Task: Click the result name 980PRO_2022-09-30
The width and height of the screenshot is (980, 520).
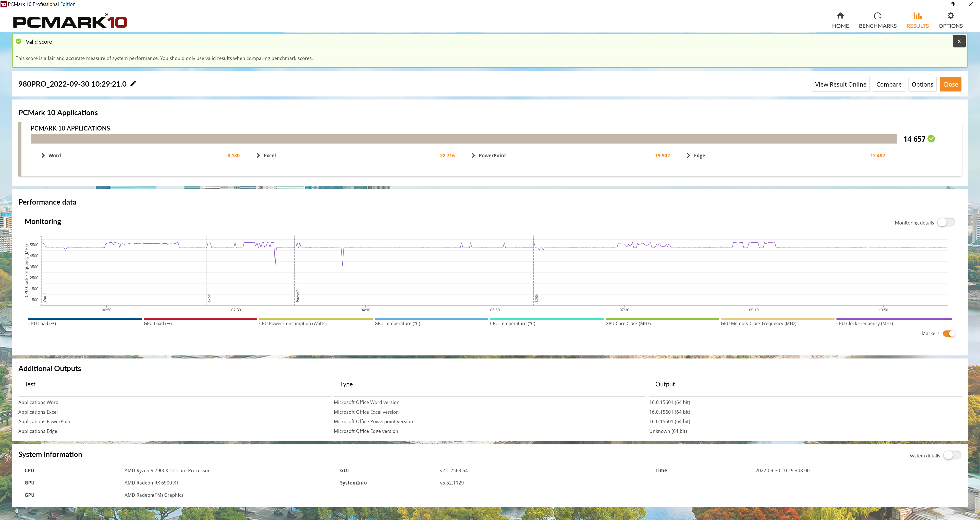Action: [72, 84]
